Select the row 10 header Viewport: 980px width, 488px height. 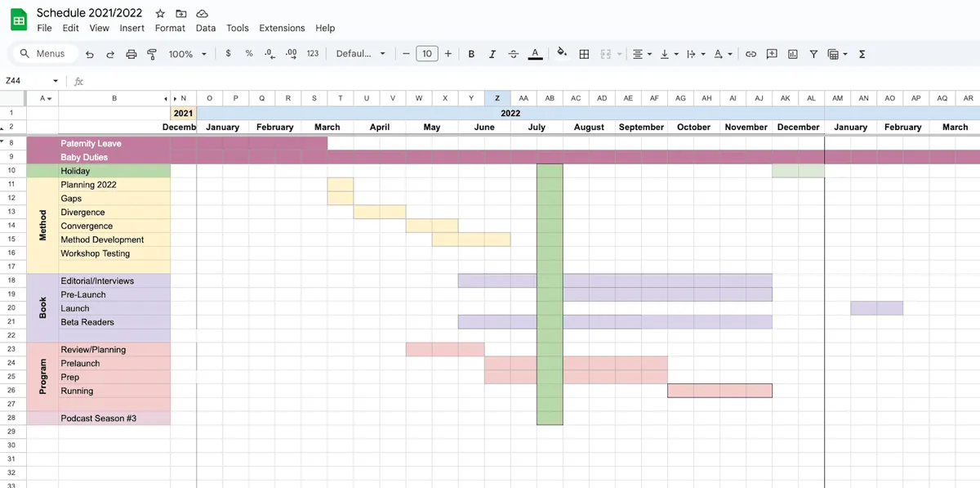click(11, 171)
